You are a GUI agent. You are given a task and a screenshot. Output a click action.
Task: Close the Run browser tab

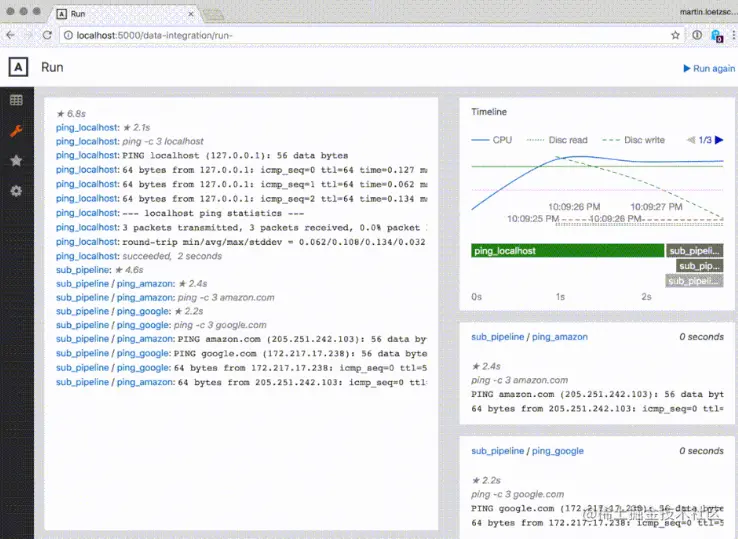point(191,14)
